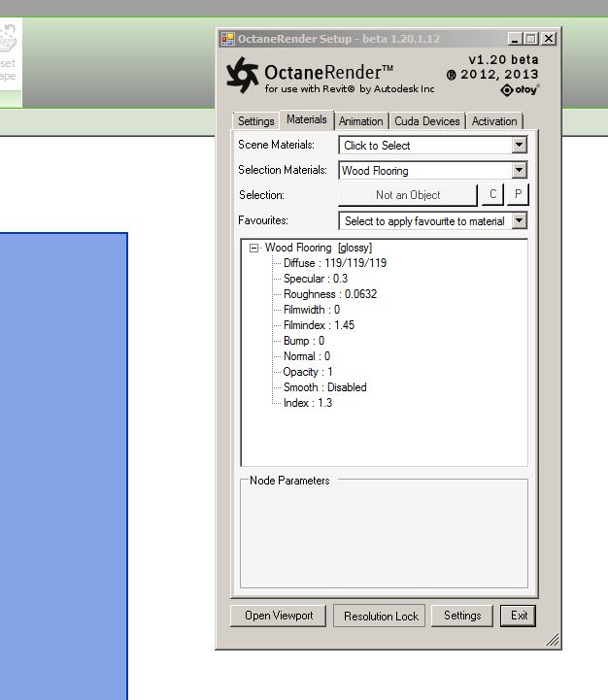Click the OctaneRender Setup title bar icon
This screenshot has width=608, height=700.
coord(228,39)
